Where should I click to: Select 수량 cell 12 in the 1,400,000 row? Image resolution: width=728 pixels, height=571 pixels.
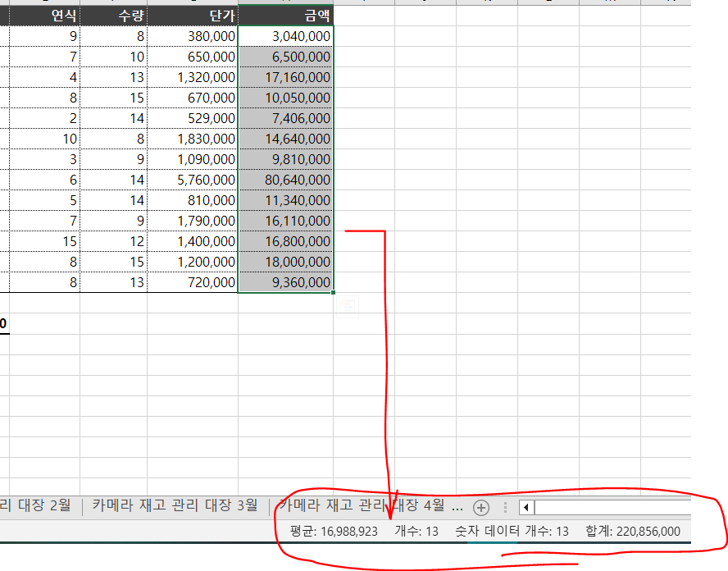click(114, 241)
